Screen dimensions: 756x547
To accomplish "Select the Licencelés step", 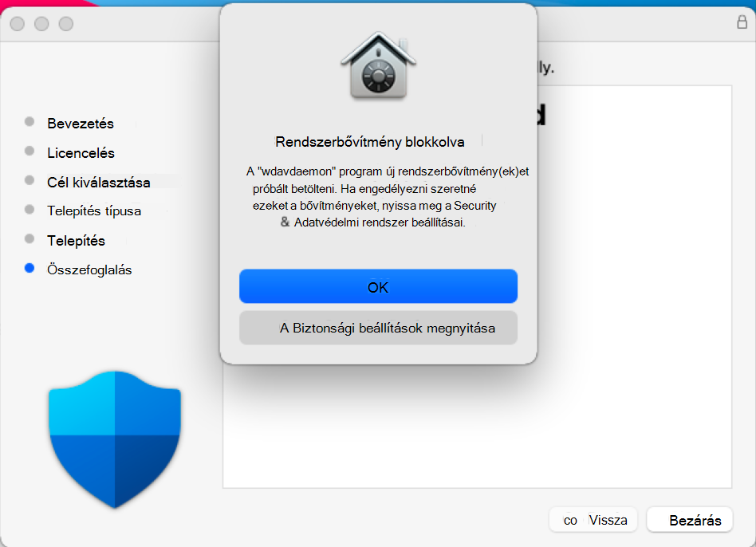I will point(81,153).
